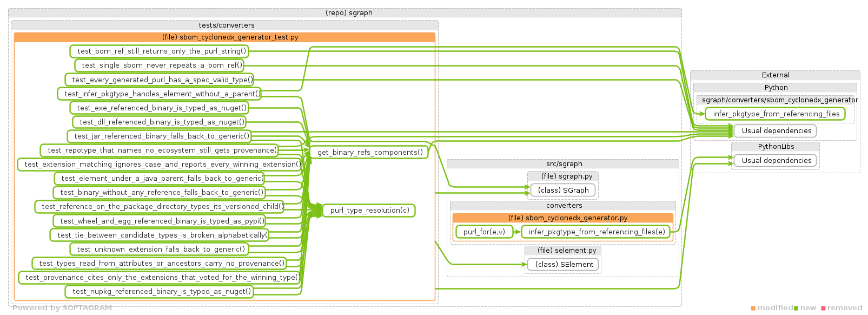
Task: Select test_binary_without_any_reference_falls_back_to_generic() node
Action: 160,192
